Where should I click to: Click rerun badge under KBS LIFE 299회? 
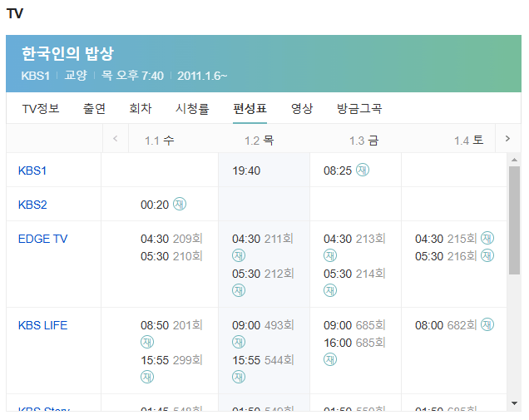(x=147, y=377)
